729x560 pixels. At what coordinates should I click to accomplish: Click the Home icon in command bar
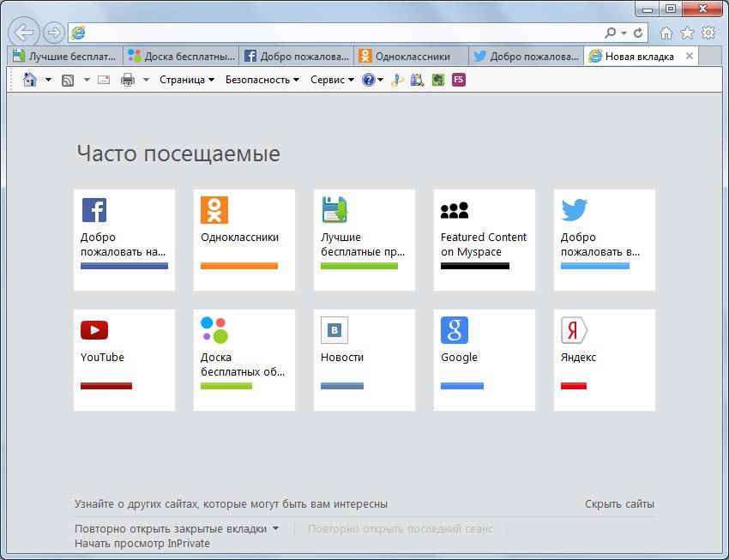[x=30, y=80]
